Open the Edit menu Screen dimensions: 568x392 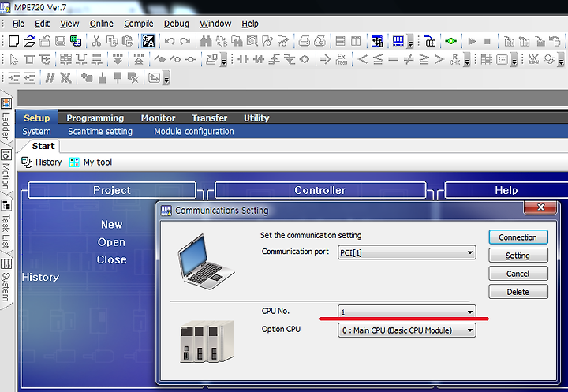click(42, 24)
